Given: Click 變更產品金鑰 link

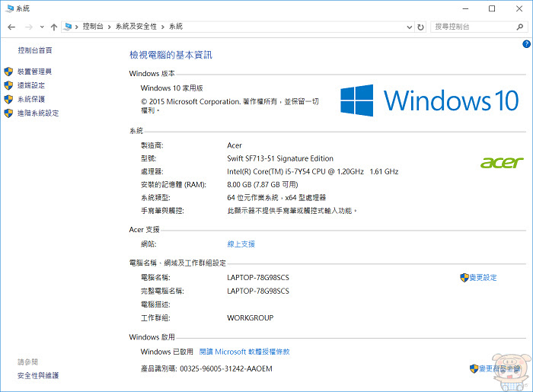Looking at the screenshot, I should (x=499, y=369).
